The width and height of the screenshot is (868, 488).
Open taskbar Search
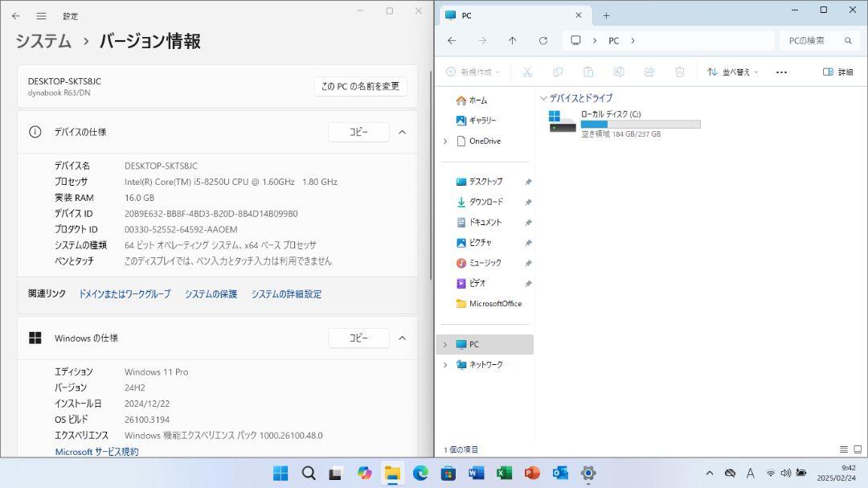pos(309,473)
